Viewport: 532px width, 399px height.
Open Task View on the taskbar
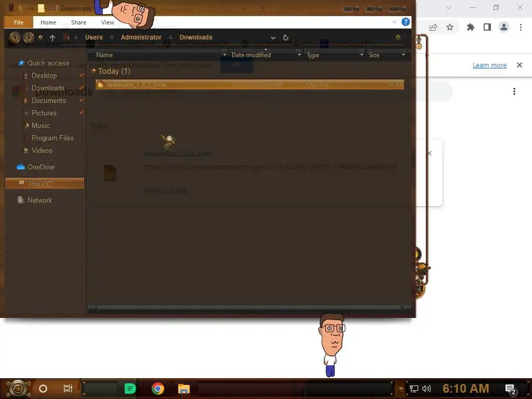(68, 389)
